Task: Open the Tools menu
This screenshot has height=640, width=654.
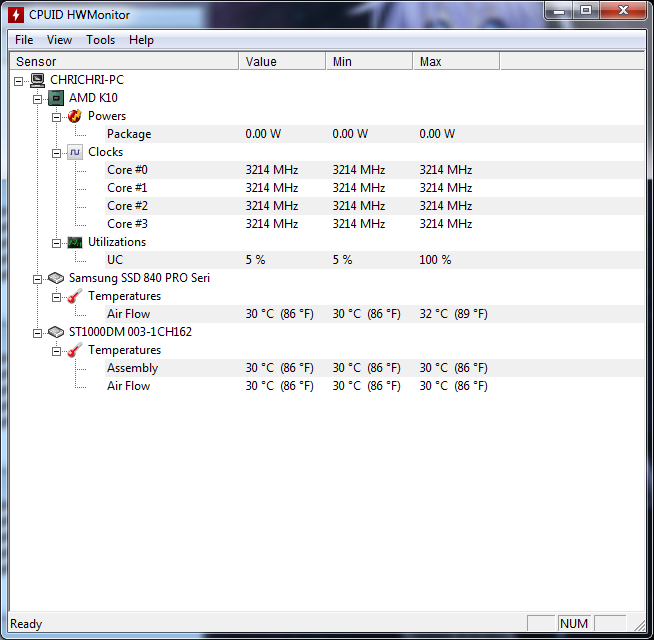Action: pyautogui.click(x=101, y=40)
